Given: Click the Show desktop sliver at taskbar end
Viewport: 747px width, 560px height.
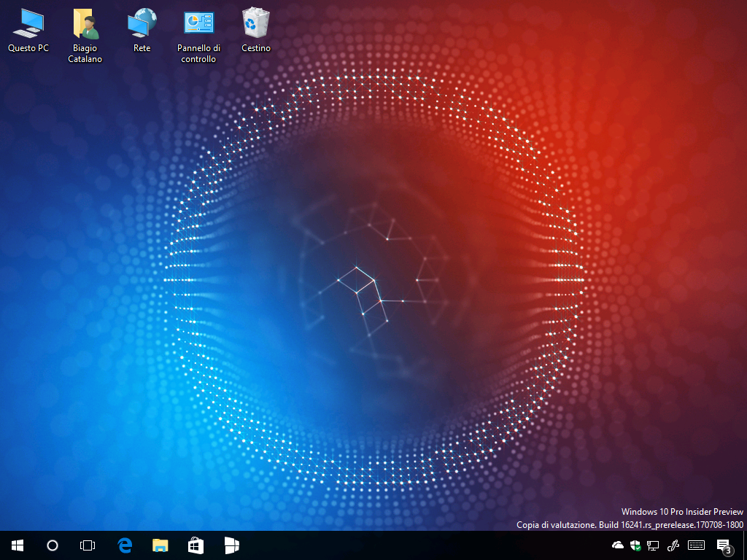Looking at the screenshot, I should pos(744,545).
